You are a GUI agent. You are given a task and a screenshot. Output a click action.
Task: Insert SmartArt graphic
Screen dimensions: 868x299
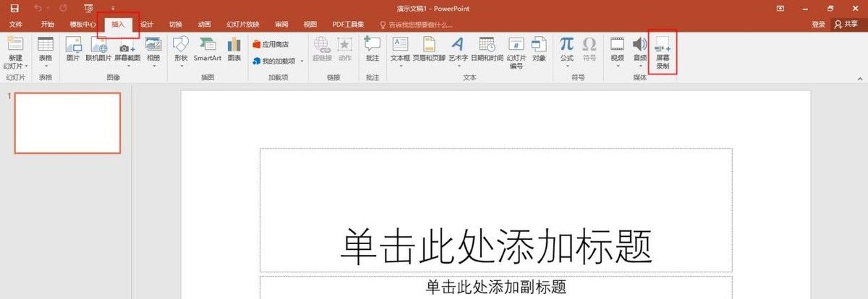pos(208,48)
